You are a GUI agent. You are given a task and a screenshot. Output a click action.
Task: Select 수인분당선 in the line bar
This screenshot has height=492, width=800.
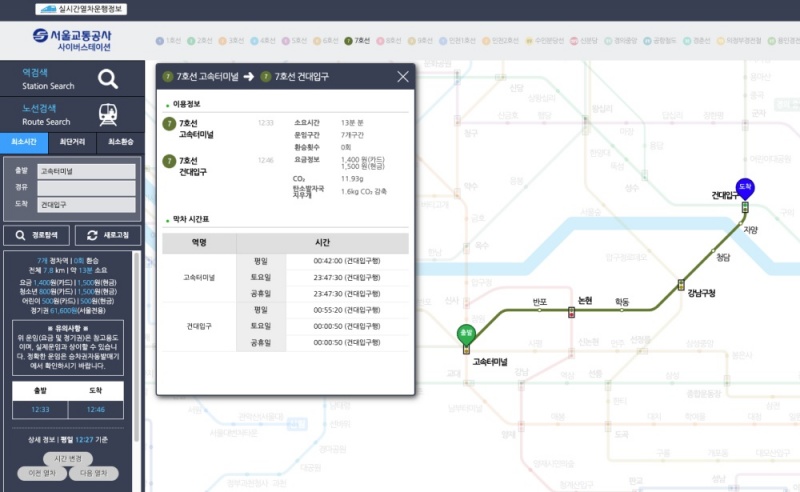(x=545, y=41)
